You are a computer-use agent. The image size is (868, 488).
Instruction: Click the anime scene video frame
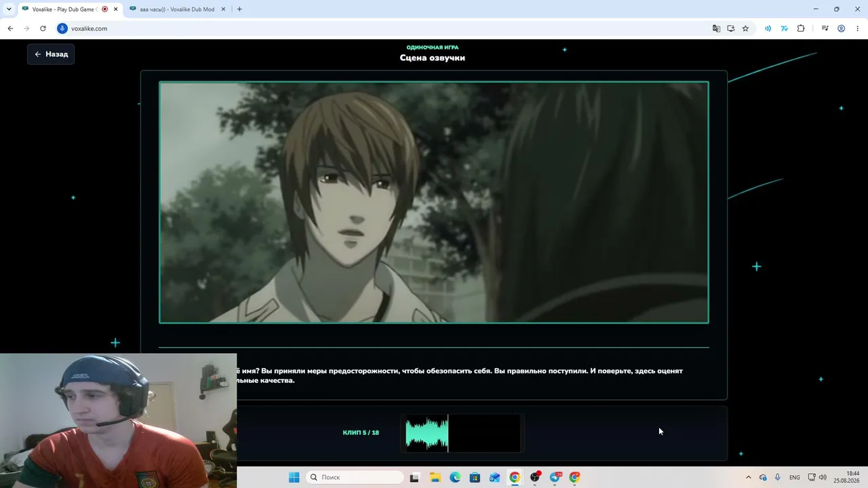pos(434,203)
